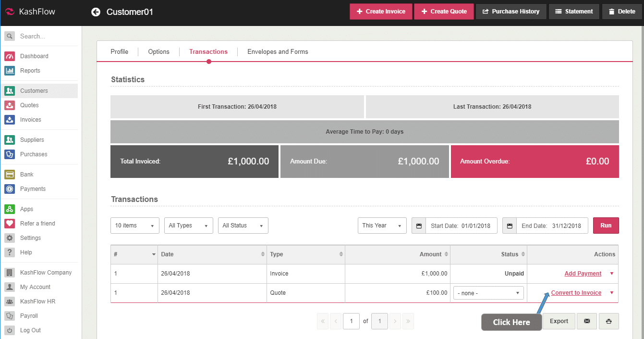Open the This Year date range dropdown
Image resolution: width=644 pixels, height=339 pixels.
382,226
